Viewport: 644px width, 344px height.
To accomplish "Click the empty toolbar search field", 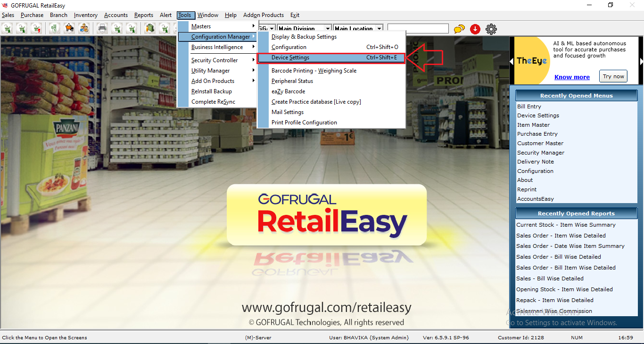I will point(418,29).
